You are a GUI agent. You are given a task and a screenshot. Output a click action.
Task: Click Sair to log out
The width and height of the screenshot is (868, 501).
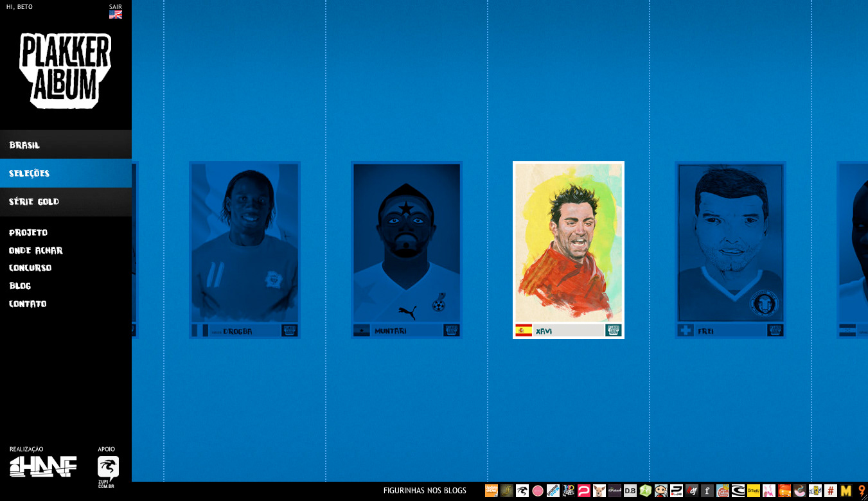[116, 6]
